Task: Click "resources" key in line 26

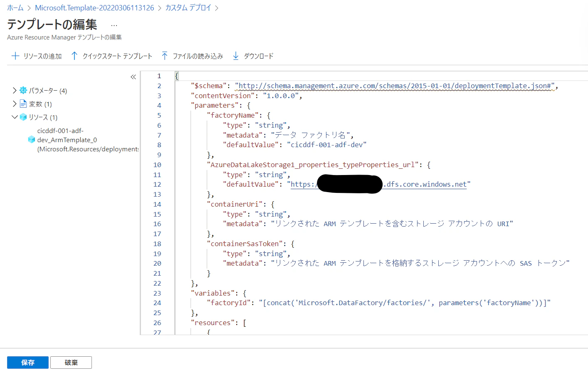Action: (212, 323)
